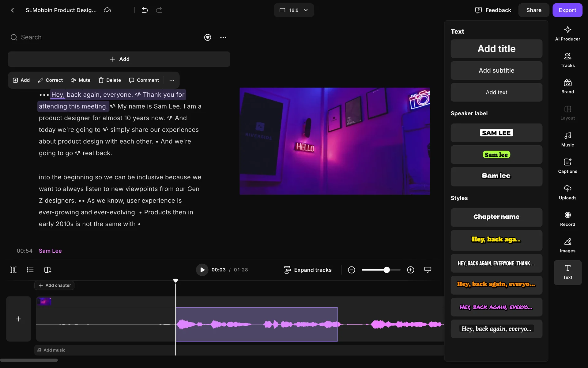Open transcript more options ellipsis menu
The height and width of the screenshot is (368, 588).
[x=223, y=37]
